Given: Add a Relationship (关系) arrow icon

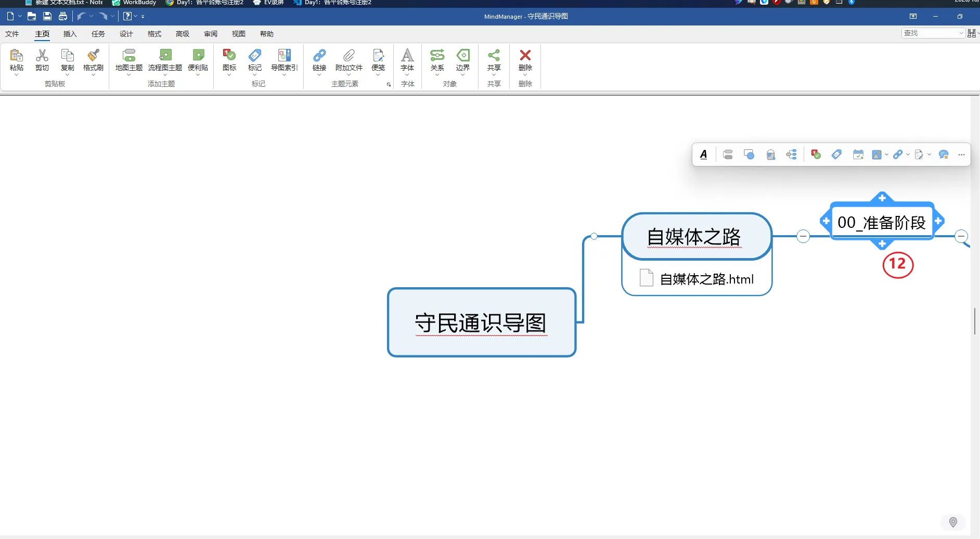Looking at the screenshot, I should 437,56.
